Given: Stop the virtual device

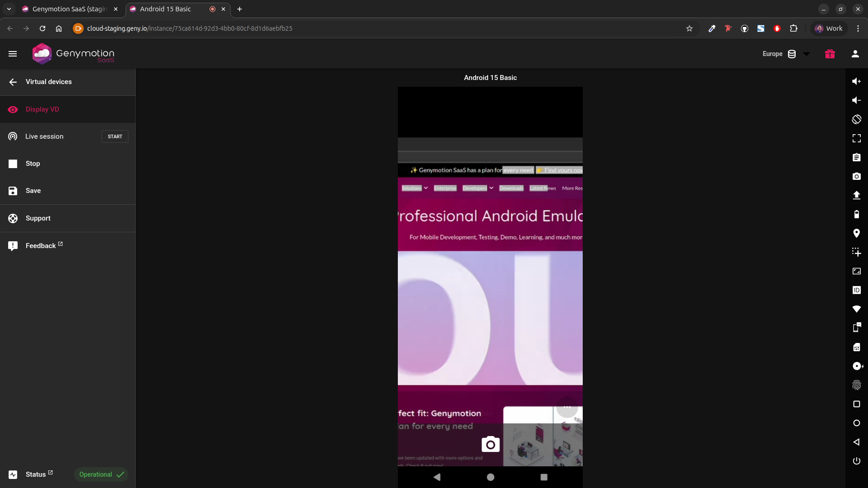Looking at the screenshot, I should pyautogui.click(x=68, y=164).
